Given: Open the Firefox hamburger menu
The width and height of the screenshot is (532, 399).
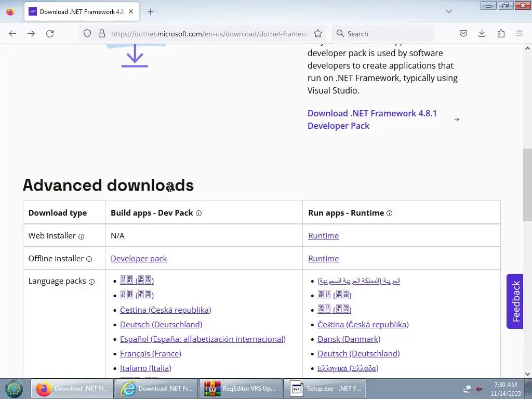Looking at the screenshot, I should click(520, 33).
